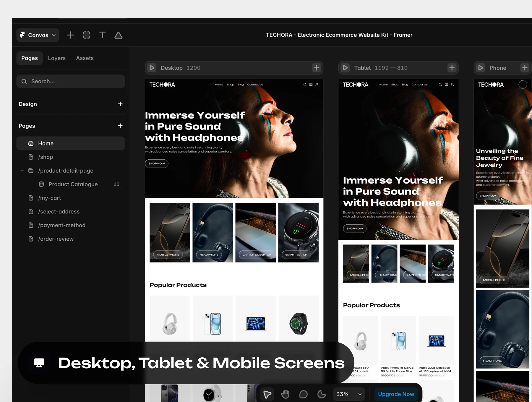Select the /product-detail-page row
This screenshot has height=402, width=532.
(71, 171)
